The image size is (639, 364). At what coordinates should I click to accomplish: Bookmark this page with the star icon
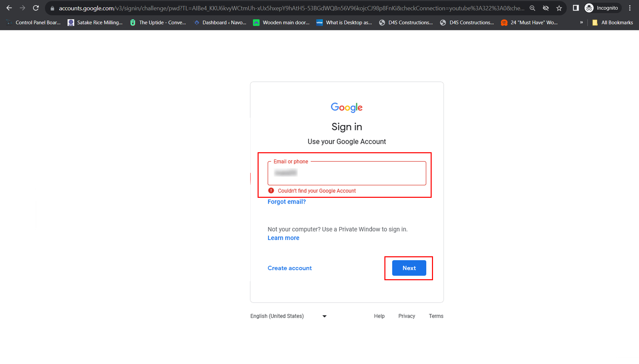tap(559, 8)
